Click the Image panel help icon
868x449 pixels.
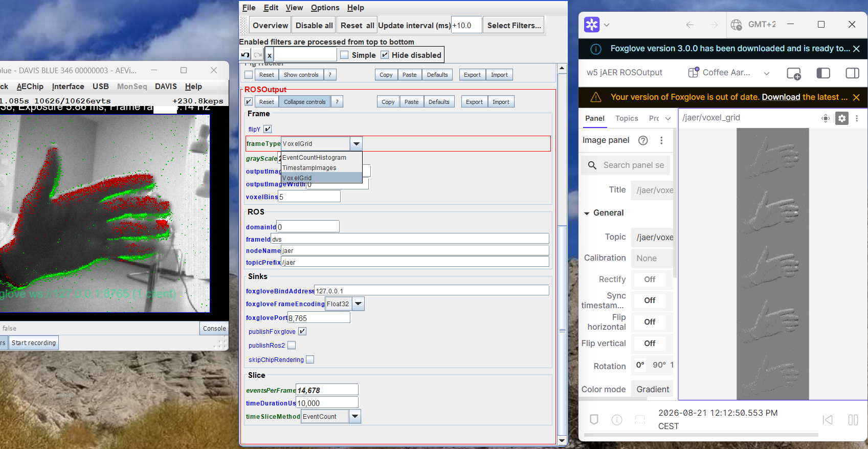[x=643, y=140]
